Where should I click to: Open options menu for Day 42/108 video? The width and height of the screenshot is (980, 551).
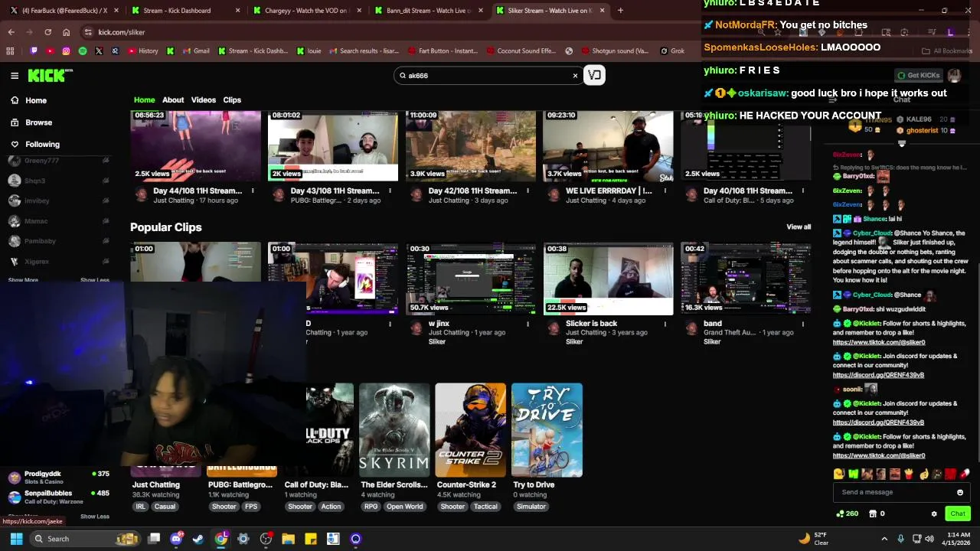(528, 191)
